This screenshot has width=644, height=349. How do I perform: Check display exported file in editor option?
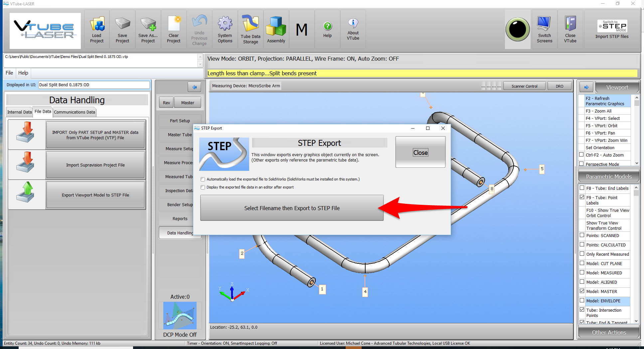(x=203, y=187)
